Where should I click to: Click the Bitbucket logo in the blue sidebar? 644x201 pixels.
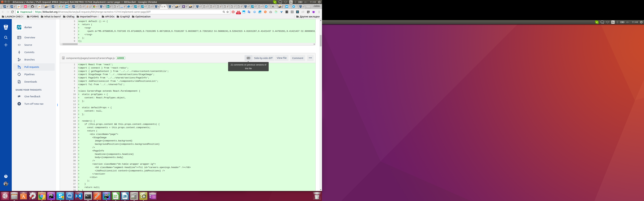click(6, 27)
